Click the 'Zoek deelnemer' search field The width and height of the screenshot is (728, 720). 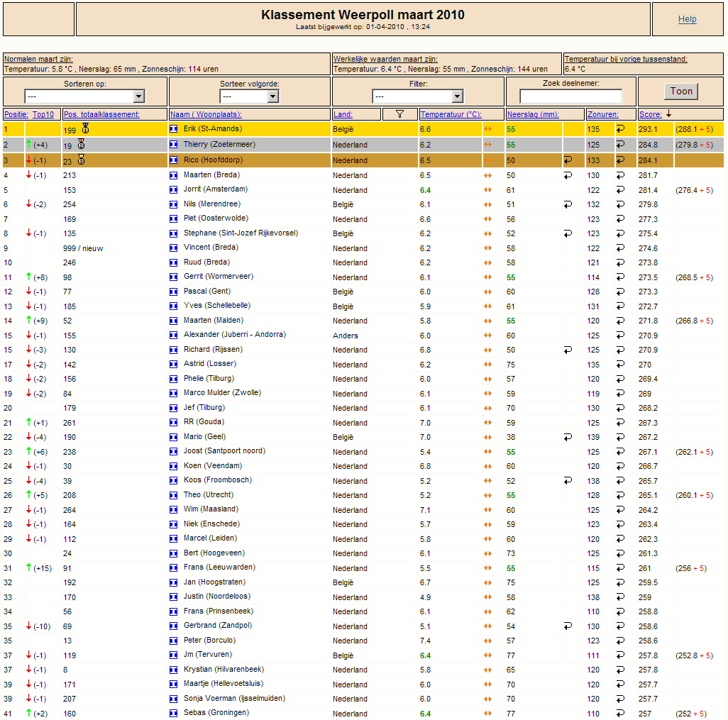[570, 96]
